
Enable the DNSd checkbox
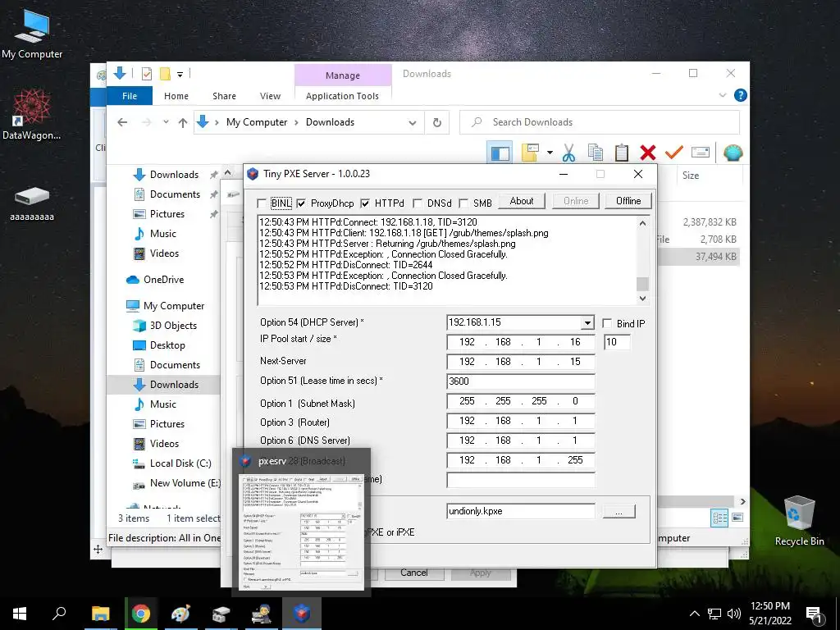418,203
